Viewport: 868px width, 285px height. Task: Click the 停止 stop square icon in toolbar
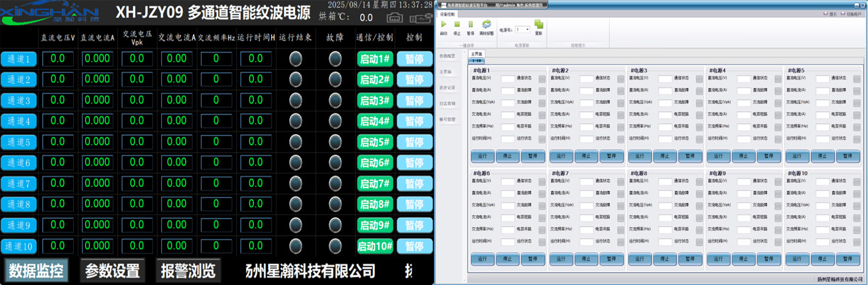pyautogui.click(x=457, y=24)
